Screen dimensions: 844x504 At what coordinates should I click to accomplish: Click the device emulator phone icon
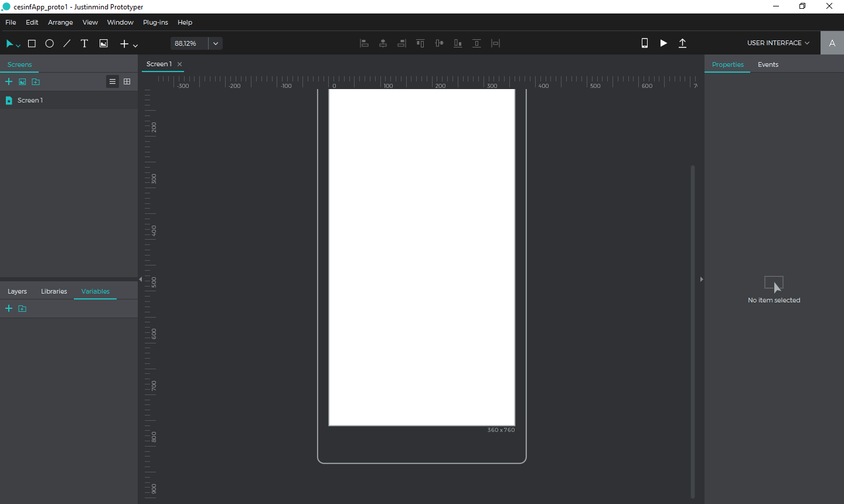pos(644,43)
